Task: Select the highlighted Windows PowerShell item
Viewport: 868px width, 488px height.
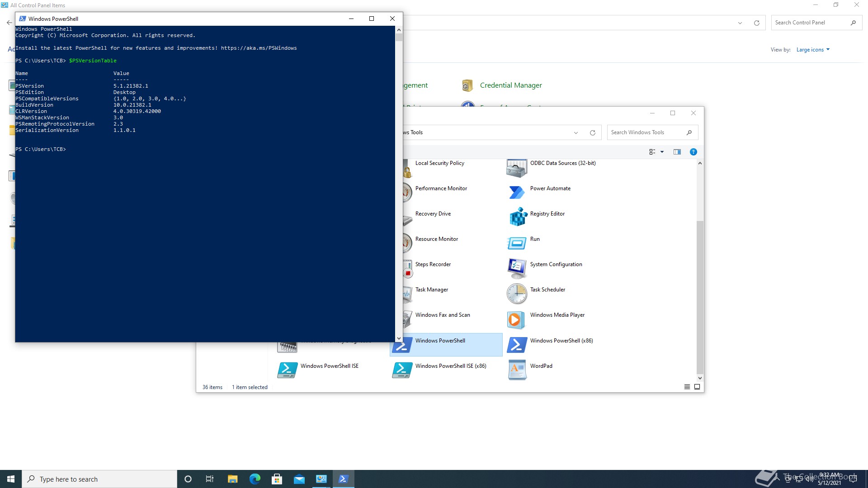Action: pyautogui.click(x=446, y=345)
